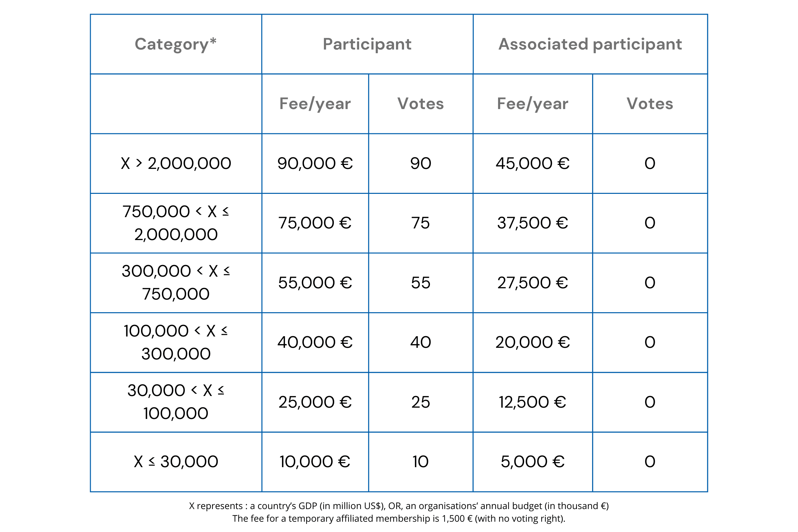Select the 37,500 € fee cell

[532, 223]
